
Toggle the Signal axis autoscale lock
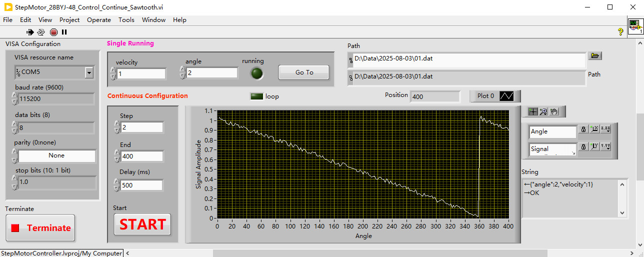pos(583,146)
